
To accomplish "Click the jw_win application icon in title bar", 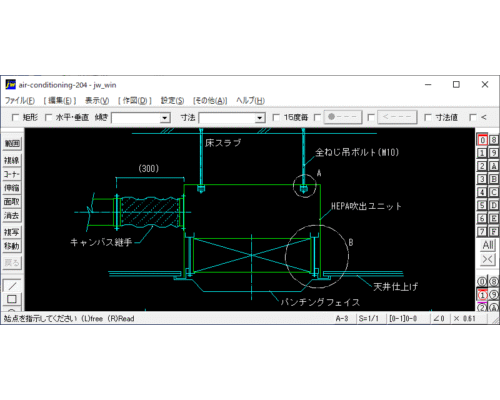I will [11, 85].
